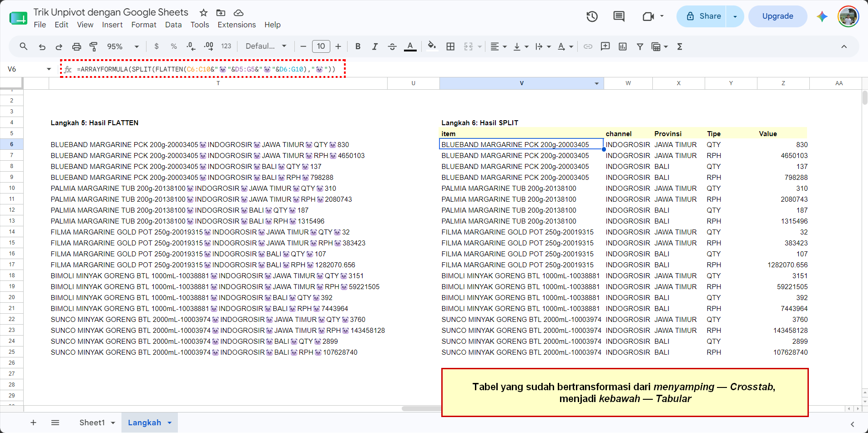Apply currency format with dollar icon
Image resolution: width=868 pixels, height=433 pixels.
[156, 46]
